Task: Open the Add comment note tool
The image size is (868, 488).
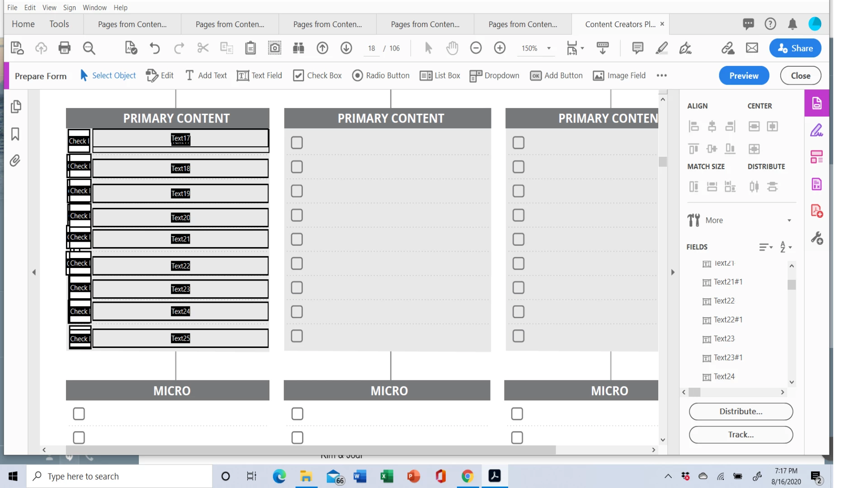Action: coord(637,48)
